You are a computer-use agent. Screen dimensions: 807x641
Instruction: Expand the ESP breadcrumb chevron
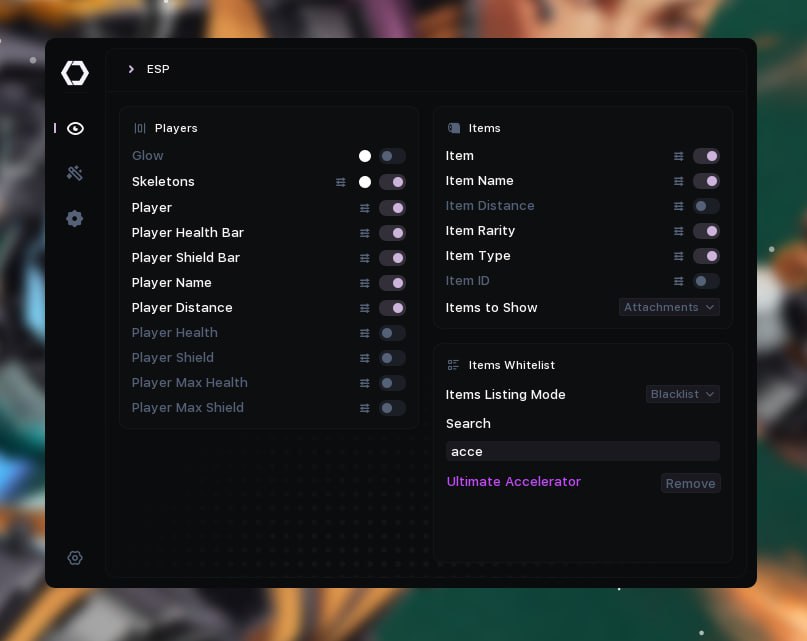[131, 69]
